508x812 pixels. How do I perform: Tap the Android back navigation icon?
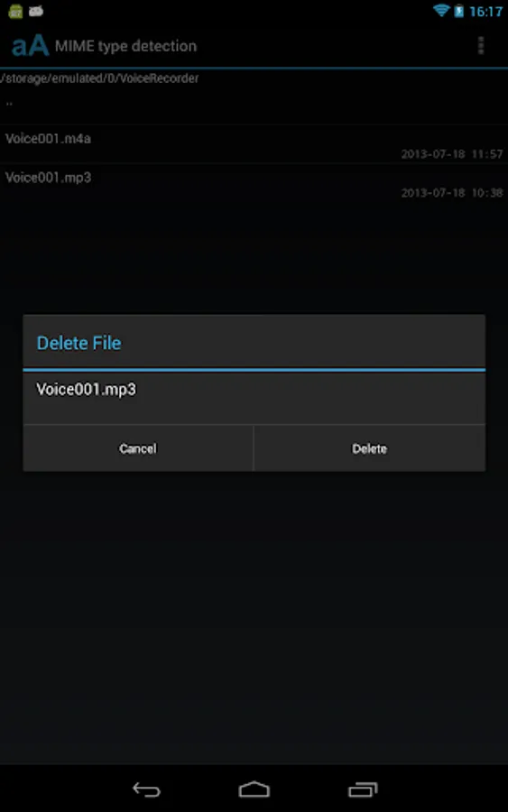coord(146,789)
